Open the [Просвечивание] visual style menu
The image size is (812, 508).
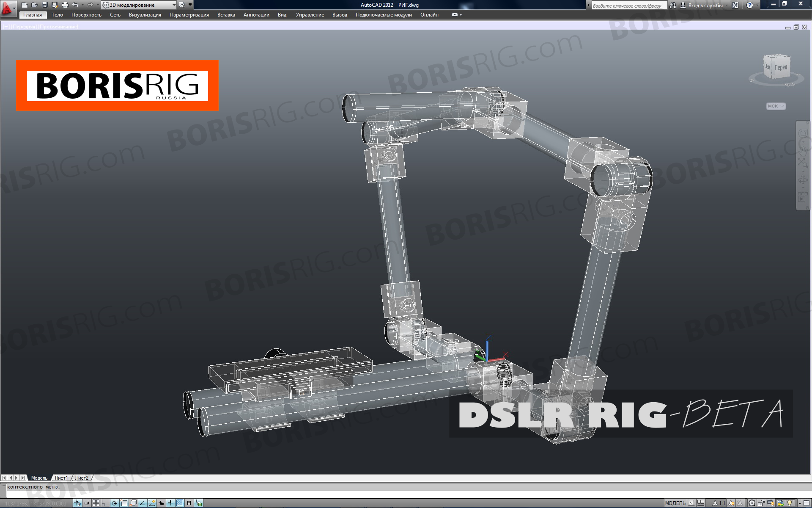point(58,27)
